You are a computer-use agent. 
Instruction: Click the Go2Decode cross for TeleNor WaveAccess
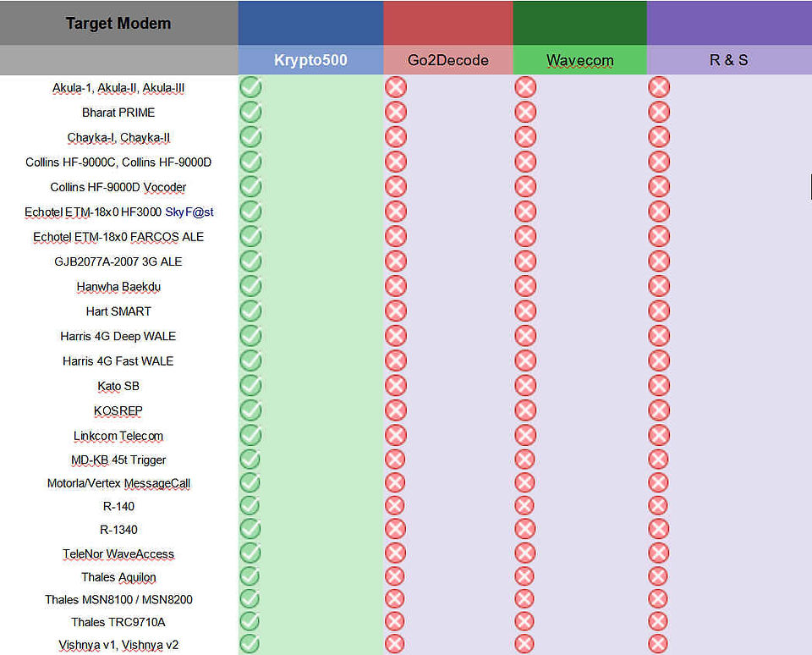(x=395, y=553)
